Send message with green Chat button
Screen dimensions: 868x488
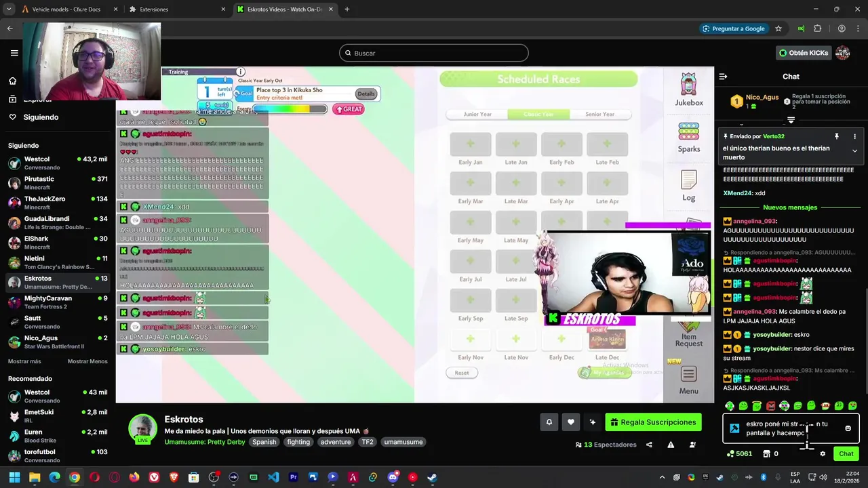point(846,454)
